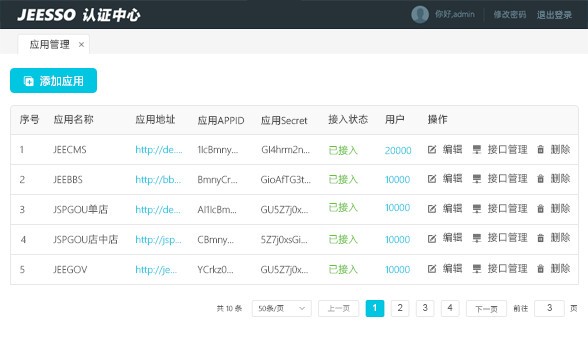The height and width of the screenshot is (360, 588).
Task: Click the edit icon in JEEGOV row
Action: click(x=432, y=268)
